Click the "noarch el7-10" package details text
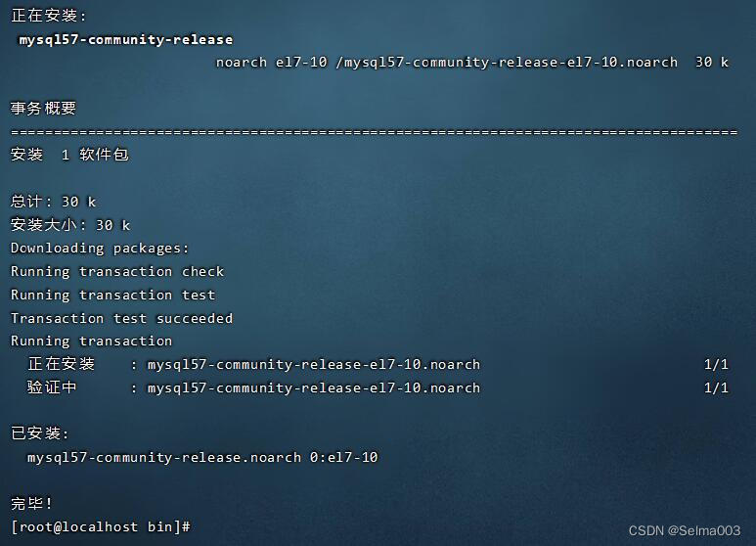This screenshot has height=546, width=756. [x=272, y=63]
